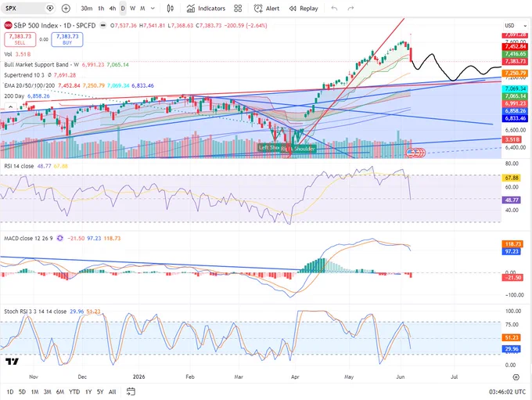The height and width of the screenshot is (400, 532).
Task: Click the purple 48.77 RSI axis label
Action: click(512, 200)
